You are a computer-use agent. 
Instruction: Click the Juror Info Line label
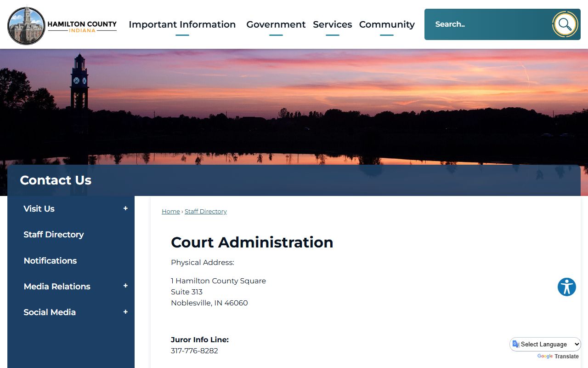(200, 340)
